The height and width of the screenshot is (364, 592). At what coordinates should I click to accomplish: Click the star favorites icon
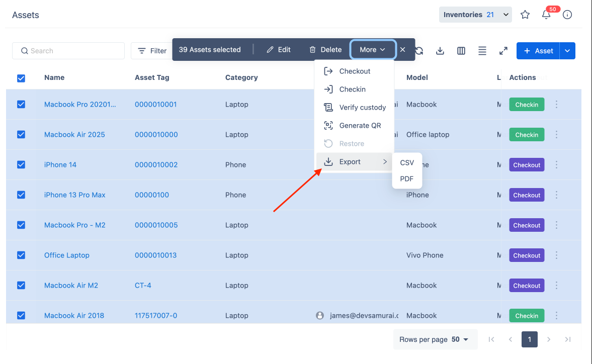525,15
